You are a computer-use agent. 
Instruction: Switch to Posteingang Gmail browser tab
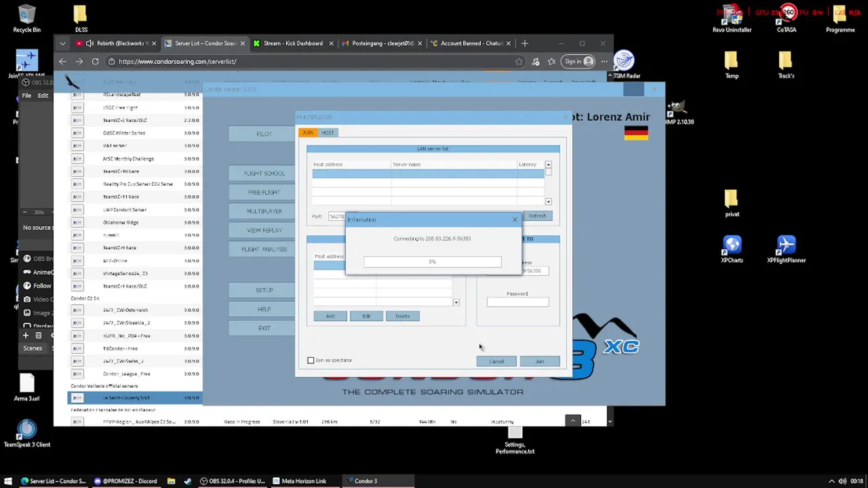tap(382, 43)
